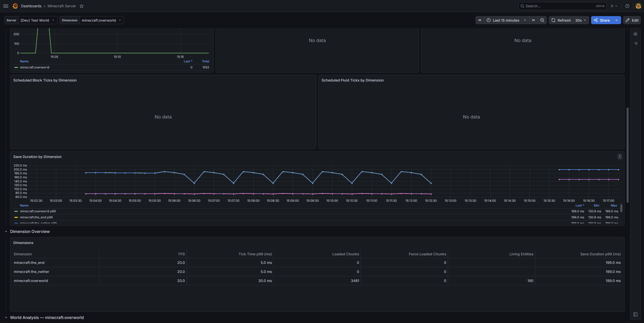
Task: Star the Minecraft Server dashboard
Action: tap(82, 6)
